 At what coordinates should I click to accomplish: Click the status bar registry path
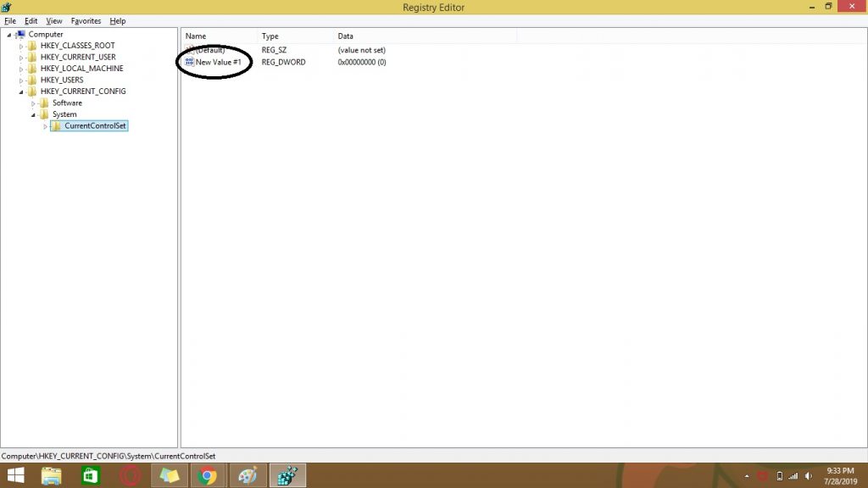pos(108,457)
